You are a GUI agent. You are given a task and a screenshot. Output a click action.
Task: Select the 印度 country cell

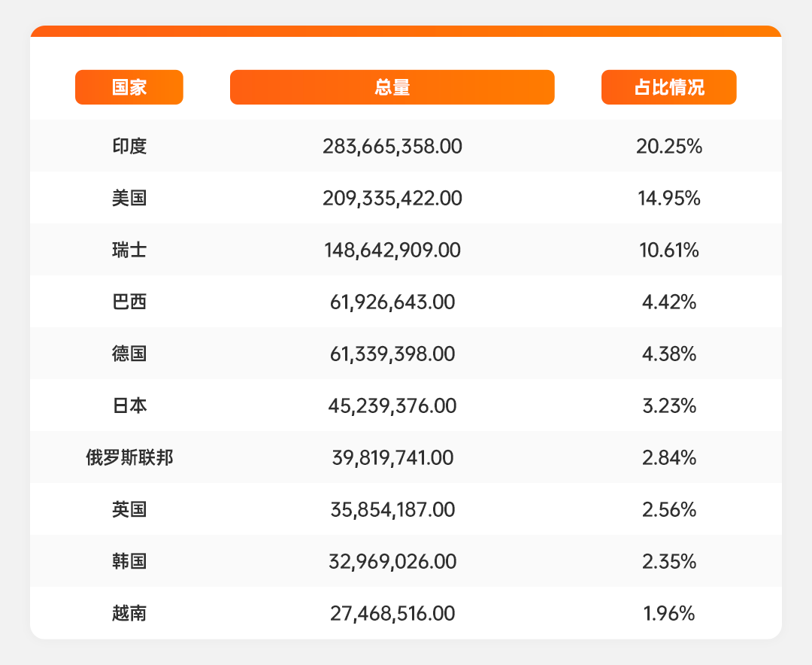click(129, 146)
